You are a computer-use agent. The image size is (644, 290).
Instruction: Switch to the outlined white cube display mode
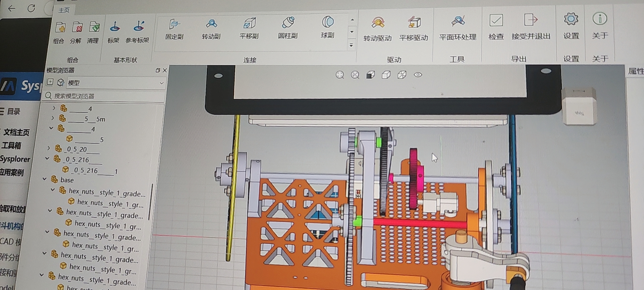pyautogui.click(x=386, y=75)
